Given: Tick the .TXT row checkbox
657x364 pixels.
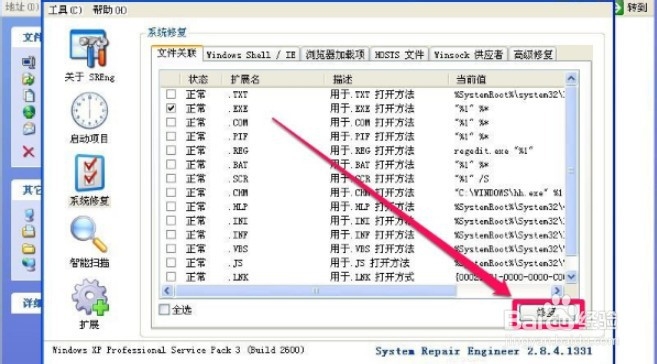Looking at the screenshot, I should pos(171,94).
